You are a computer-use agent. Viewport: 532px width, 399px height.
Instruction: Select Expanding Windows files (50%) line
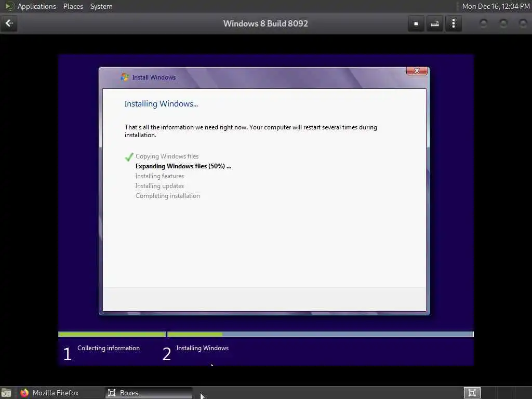coord(183,166)
